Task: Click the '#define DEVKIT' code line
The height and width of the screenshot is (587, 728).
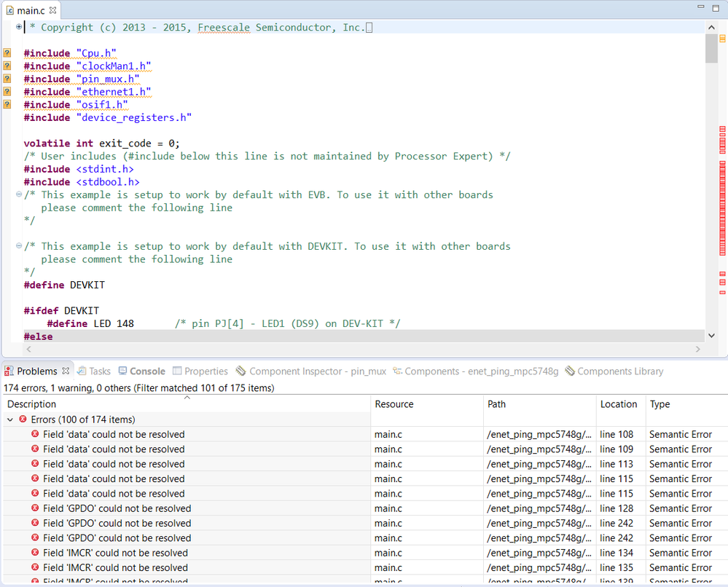Action: click(x=64, y=285)
